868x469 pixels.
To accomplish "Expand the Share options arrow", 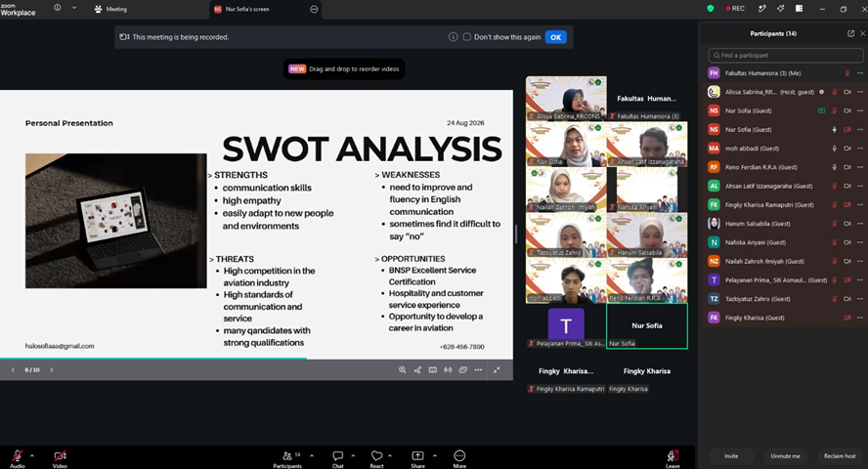I will tap(435, 455).
